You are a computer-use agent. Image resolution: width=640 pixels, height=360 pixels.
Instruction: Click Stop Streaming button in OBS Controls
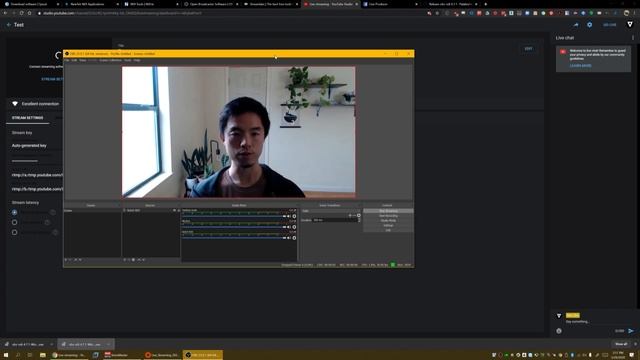pyautogui.click(x=388, y=211)
